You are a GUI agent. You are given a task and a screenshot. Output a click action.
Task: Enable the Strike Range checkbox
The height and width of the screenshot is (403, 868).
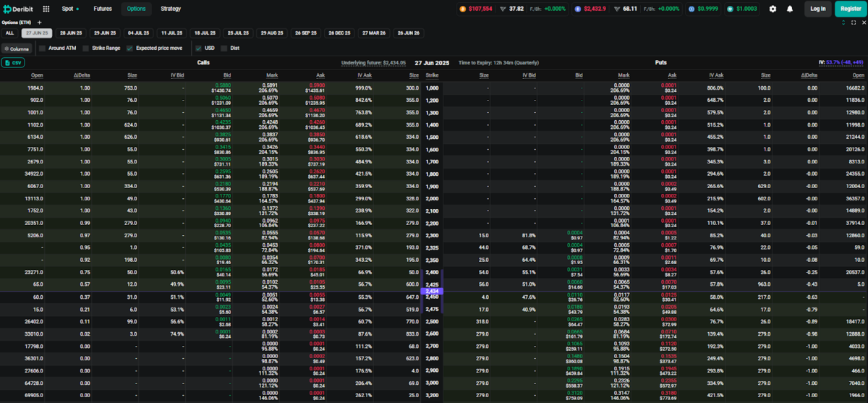click(87, 48)
